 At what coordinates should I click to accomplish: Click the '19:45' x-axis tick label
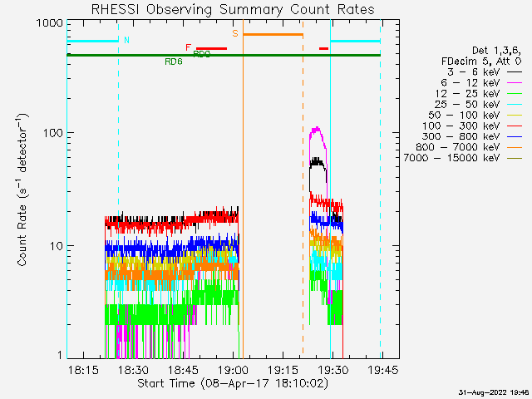383,370
